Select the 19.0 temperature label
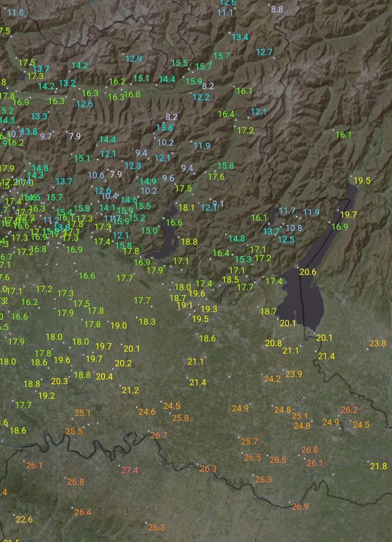This screenshot has width=392, height=542. pyautogui.click(x=119, y=326)
